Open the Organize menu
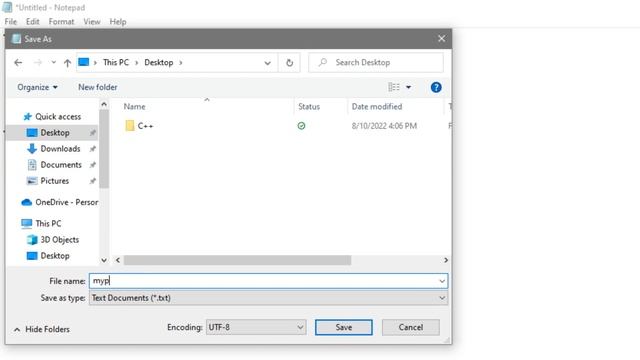This screenshot has height=360, width=640. tap(37, 87)
